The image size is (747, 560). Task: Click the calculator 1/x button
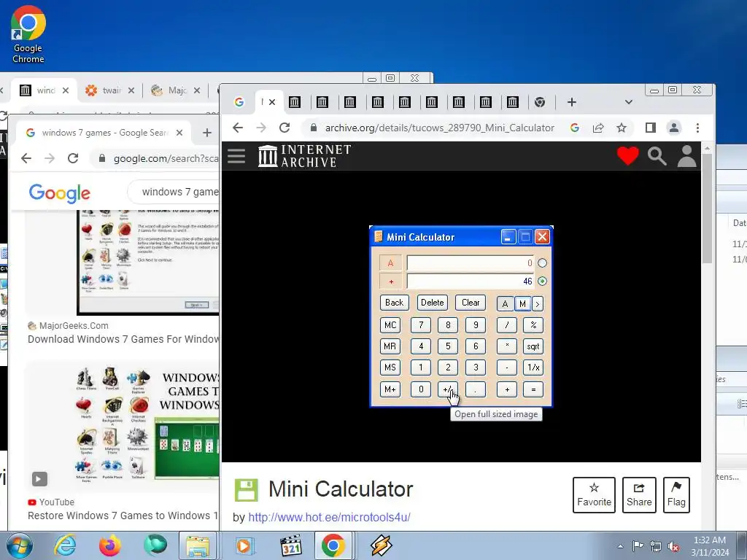pos(533,367)
